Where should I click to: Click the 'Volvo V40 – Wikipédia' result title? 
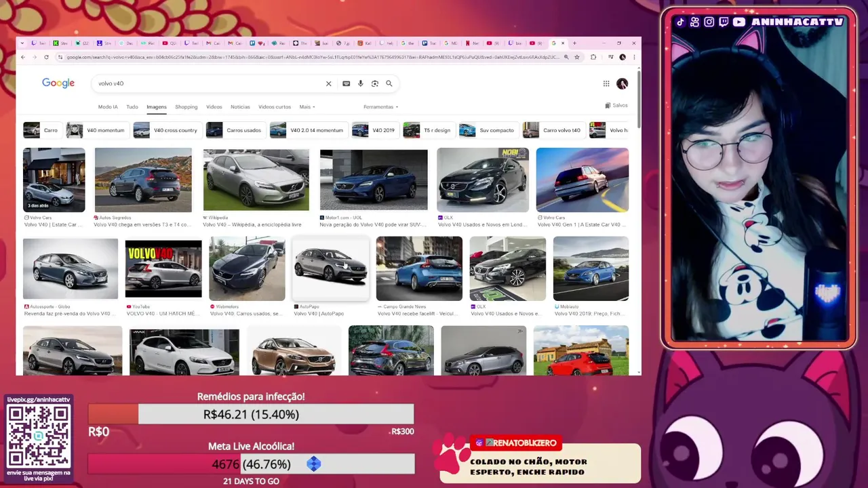pos(252,224)
